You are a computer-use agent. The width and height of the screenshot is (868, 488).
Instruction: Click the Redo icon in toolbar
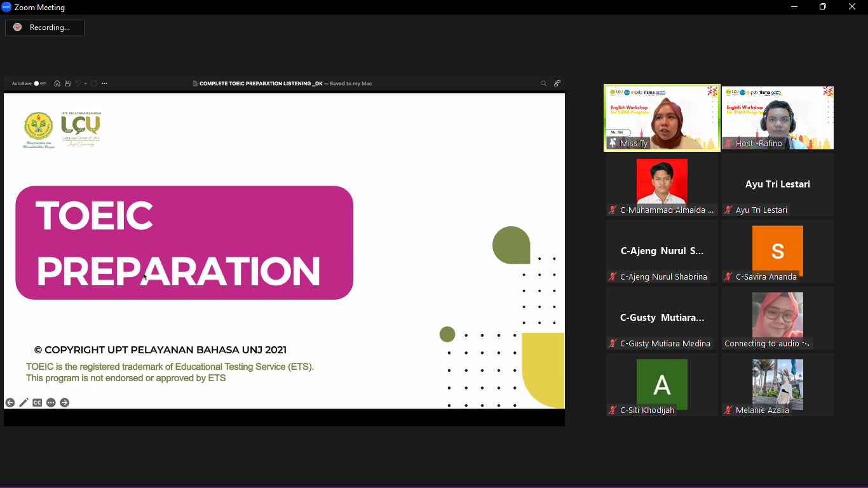(x=94, y=83)
